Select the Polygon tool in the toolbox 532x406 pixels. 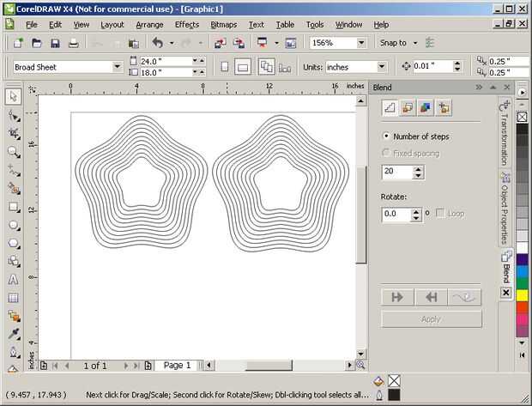14,244
